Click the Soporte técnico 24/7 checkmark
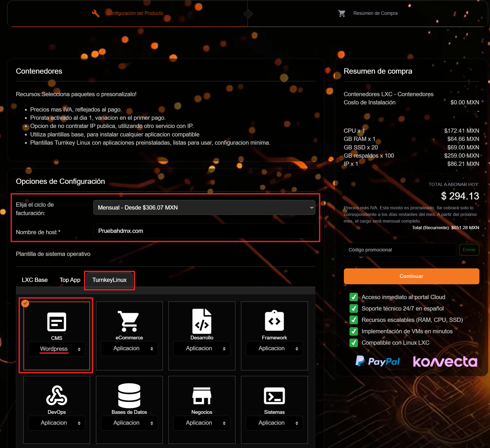 click(353, 308)
